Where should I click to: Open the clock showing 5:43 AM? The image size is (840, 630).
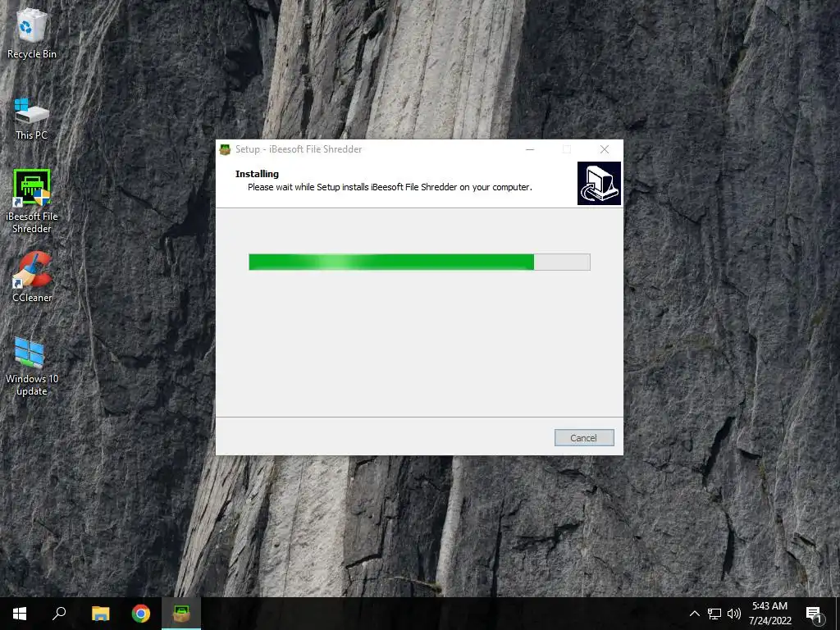click(769, 614)
